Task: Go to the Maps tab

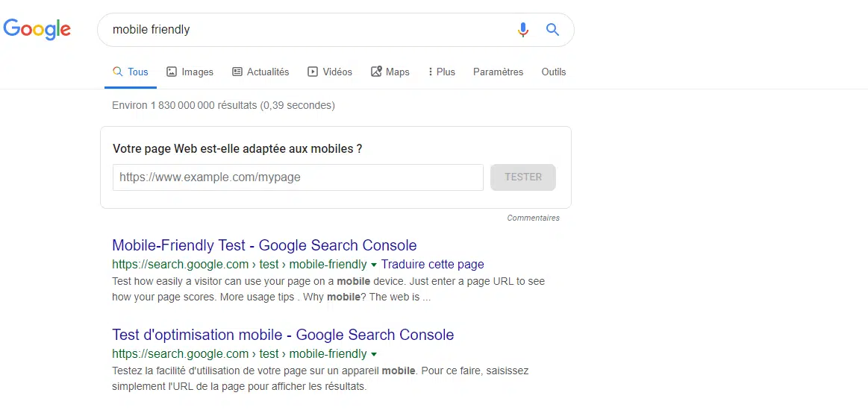Action: click(390, 72)
